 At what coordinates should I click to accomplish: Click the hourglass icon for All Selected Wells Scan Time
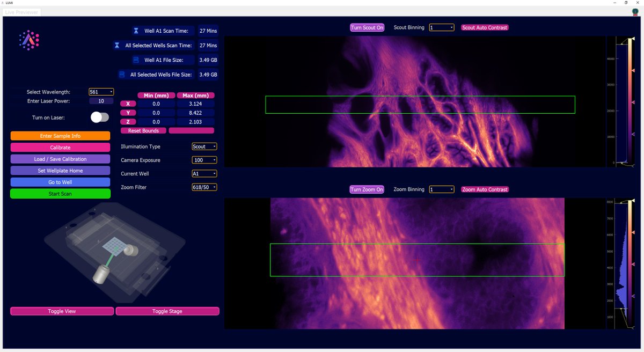[117, 45]
